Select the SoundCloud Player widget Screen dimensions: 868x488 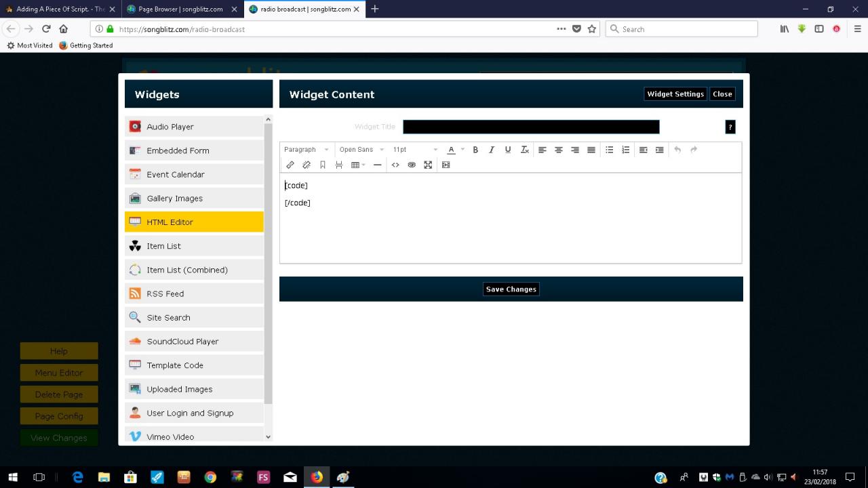[x=194, y=342]
